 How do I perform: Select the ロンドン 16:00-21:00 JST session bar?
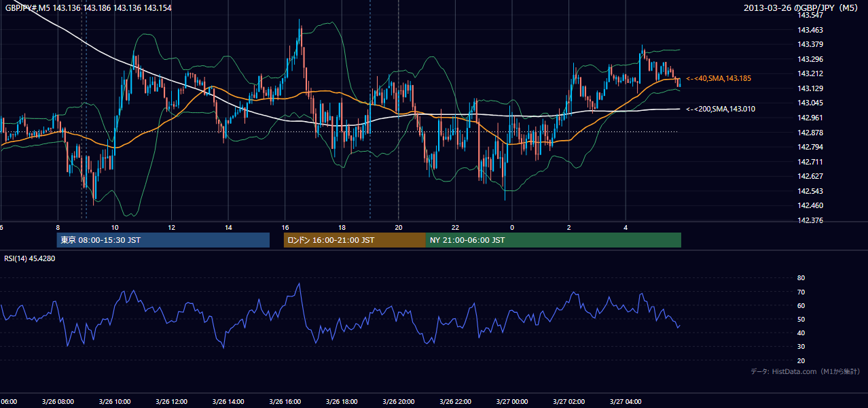[355, 240]
